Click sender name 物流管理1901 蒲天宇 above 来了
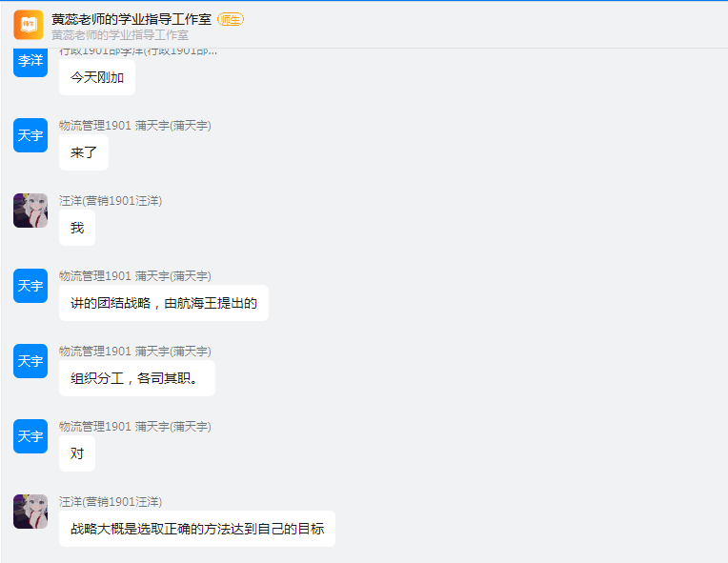The width and height of the screenshot is (728, 563). pos(135,126)
